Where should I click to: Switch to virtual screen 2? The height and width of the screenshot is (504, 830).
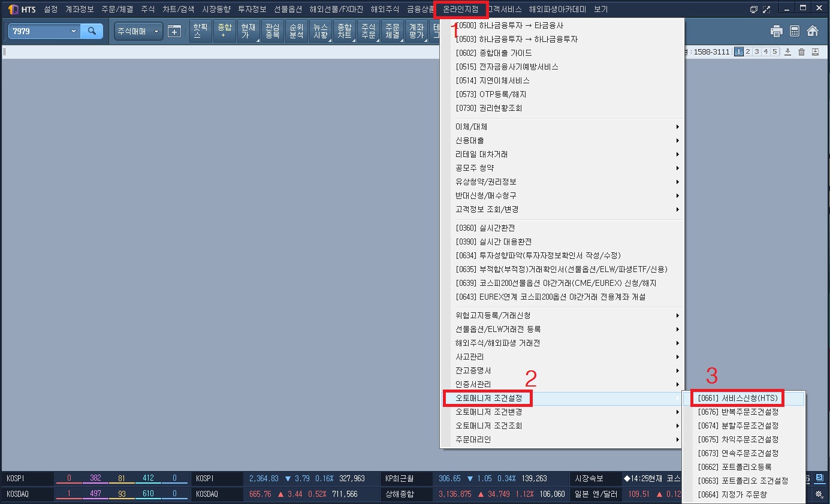(748, 52)
